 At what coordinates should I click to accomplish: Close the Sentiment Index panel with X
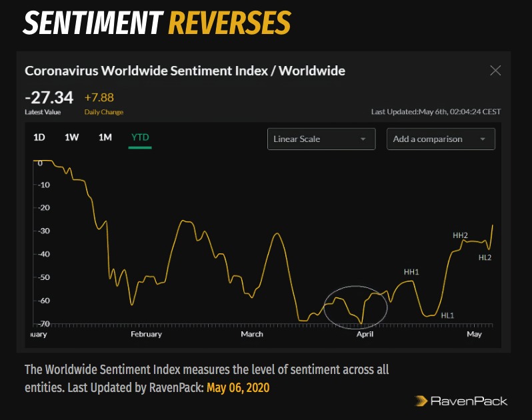pyautogui.click(x=495, y=71)
